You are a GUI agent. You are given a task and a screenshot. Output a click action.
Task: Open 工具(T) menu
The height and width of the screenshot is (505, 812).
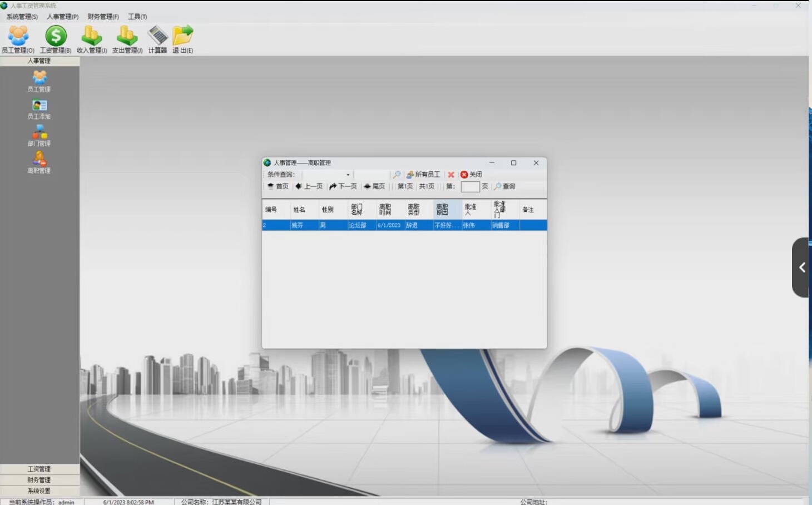[138, 17]
